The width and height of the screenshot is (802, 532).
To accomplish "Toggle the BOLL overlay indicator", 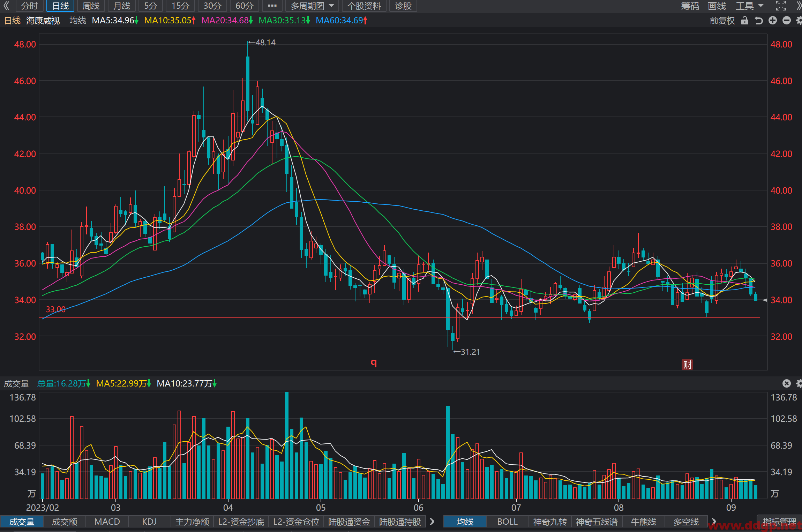I will 507,522.
